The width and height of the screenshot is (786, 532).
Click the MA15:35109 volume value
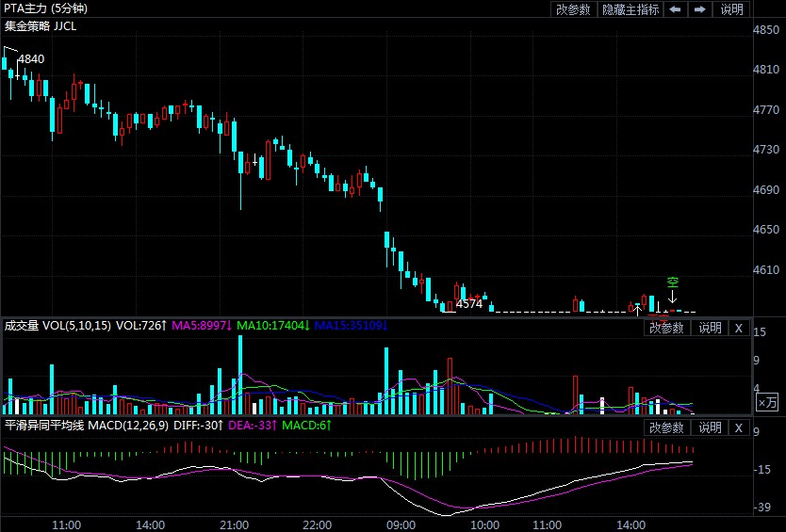point(351,326)
